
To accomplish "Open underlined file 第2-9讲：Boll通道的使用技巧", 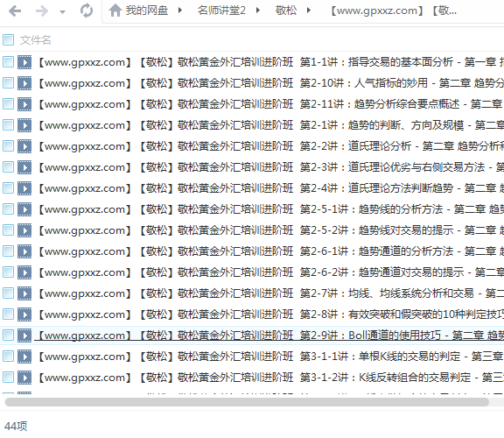I will click(270, 336).
